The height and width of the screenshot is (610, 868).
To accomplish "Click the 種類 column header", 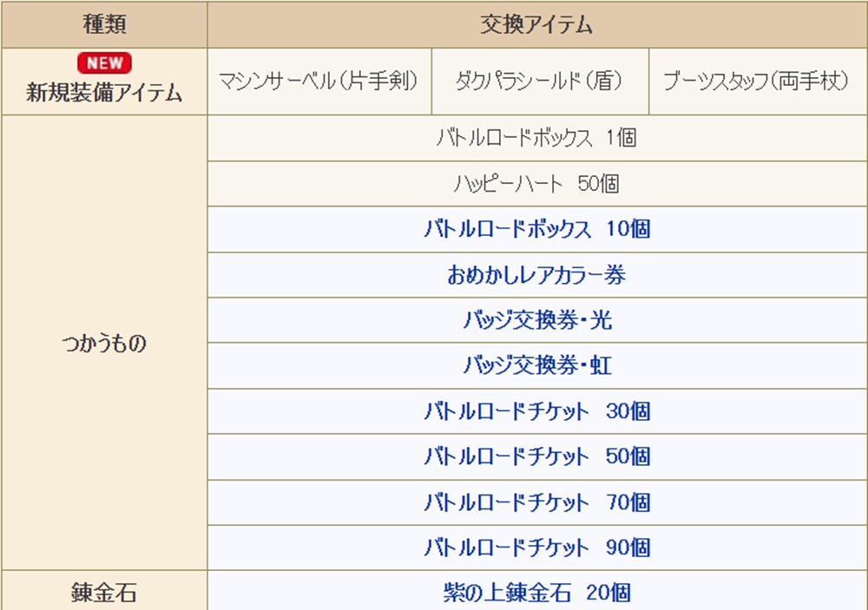I will pos(105,24).
